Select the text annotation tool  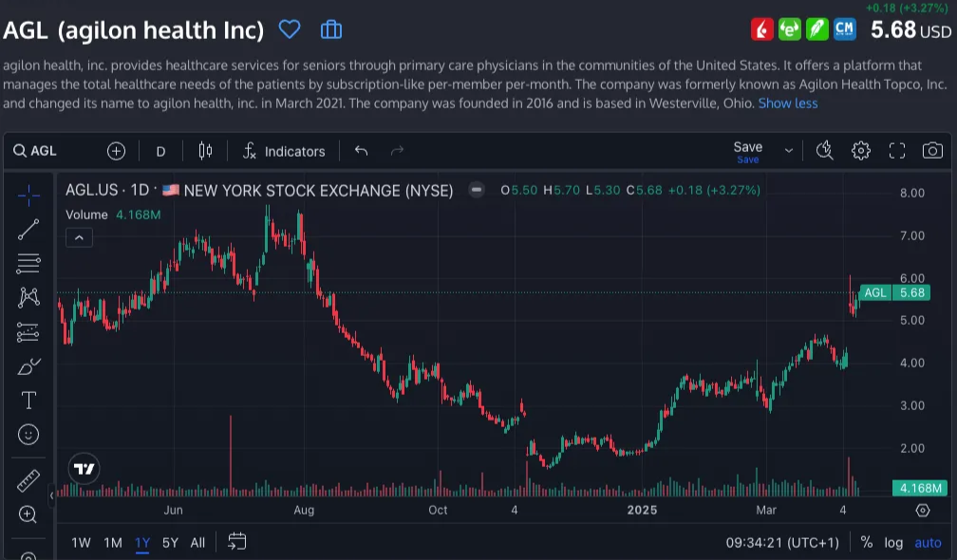point(28,400)
